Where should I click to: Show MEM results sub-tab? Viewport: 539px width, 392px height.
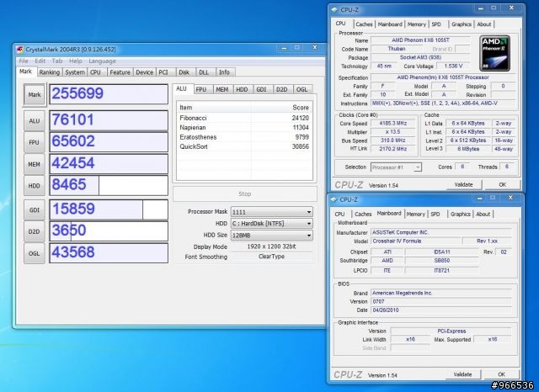222,90
